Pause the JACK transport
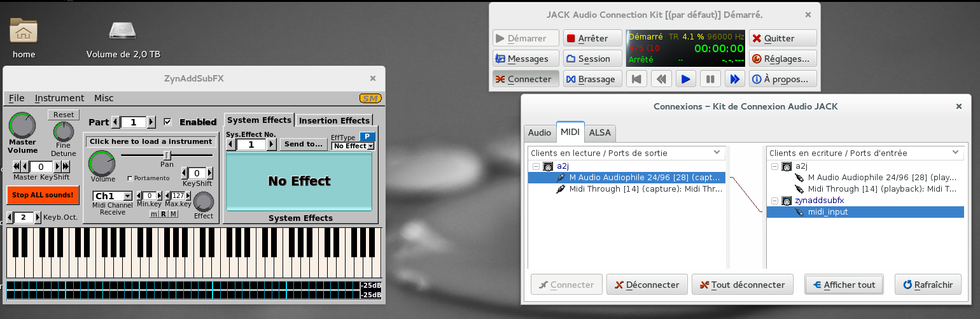Screen dimensions: 980x319 click(x=710, y=79)
